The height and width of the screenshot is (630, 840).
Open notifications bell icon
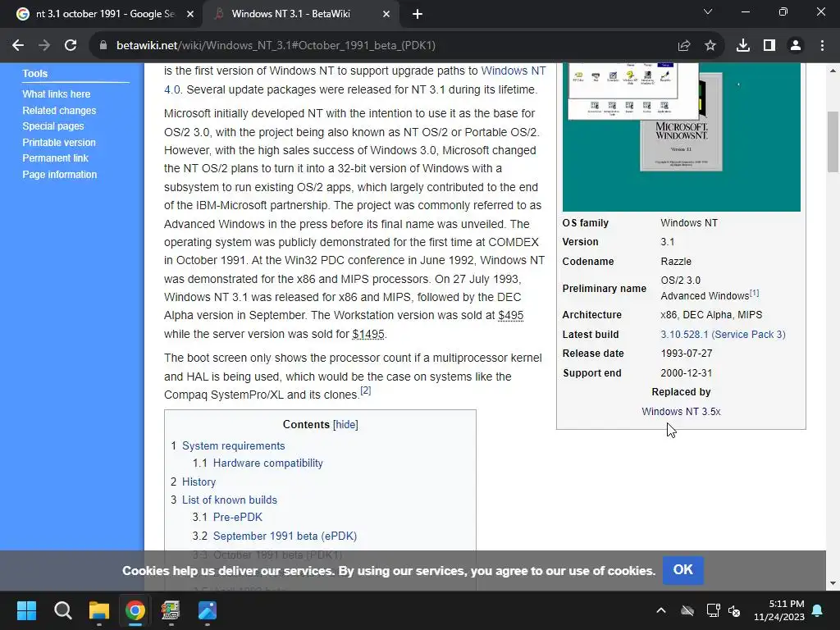pos(818,610)
